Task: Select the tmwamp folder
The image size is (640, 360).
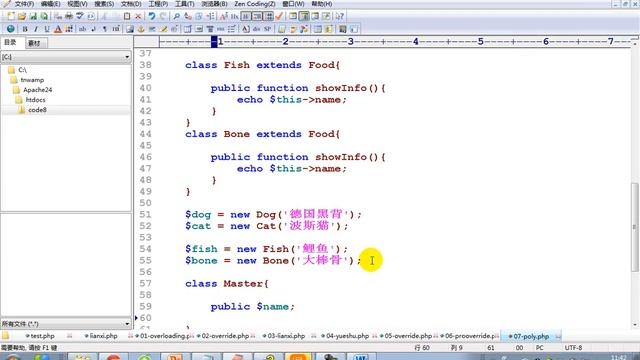Action: pos(27,80)
